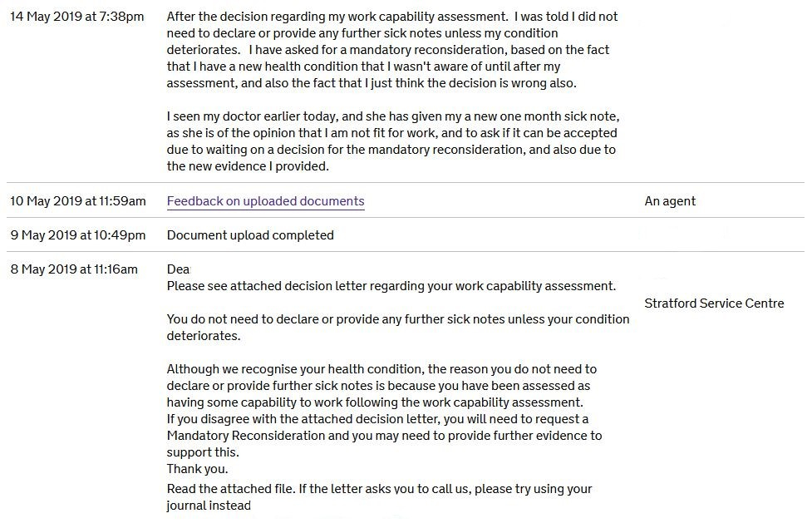The height and width of the screenshot is (528, 812).
Task: Click the Stratford Service Centre label
Action: (714, 303)
